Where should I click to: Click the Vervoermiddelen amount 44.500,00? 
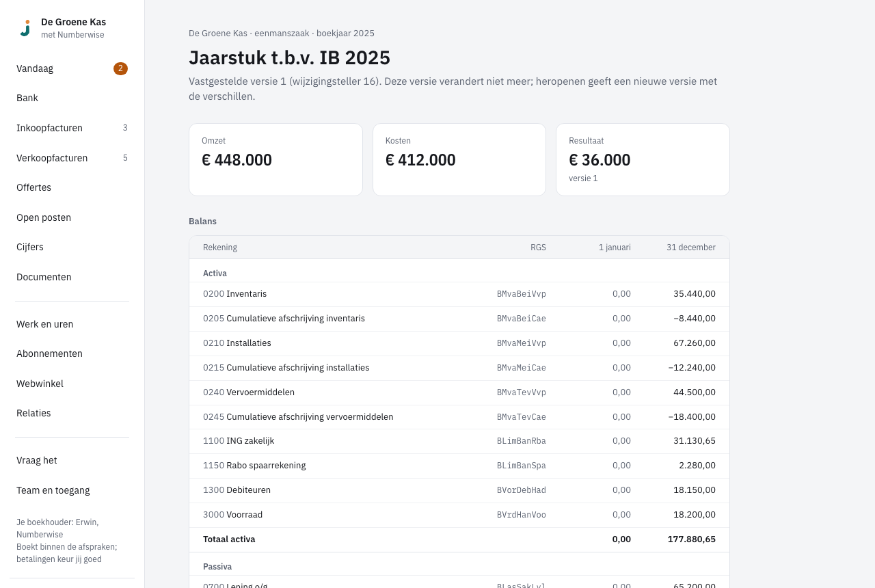click(x=695, y=392)
